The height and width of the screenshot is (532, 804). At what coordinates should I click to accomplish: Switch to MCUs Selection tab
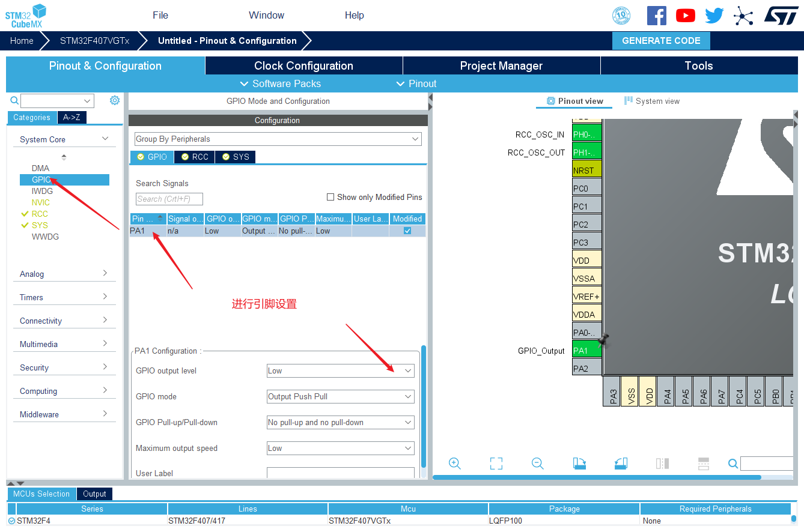click(x=41, y=494)
